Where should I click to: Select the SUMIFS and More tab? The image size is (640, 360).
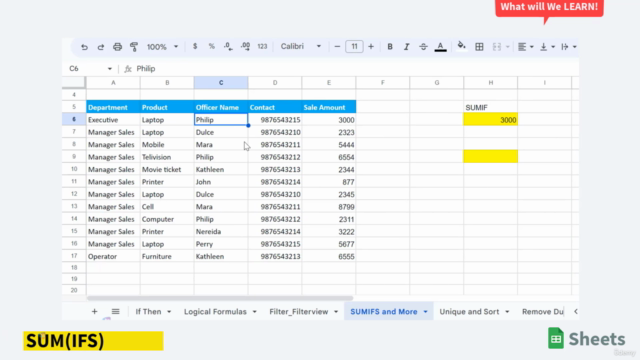(x=384, y=312)
